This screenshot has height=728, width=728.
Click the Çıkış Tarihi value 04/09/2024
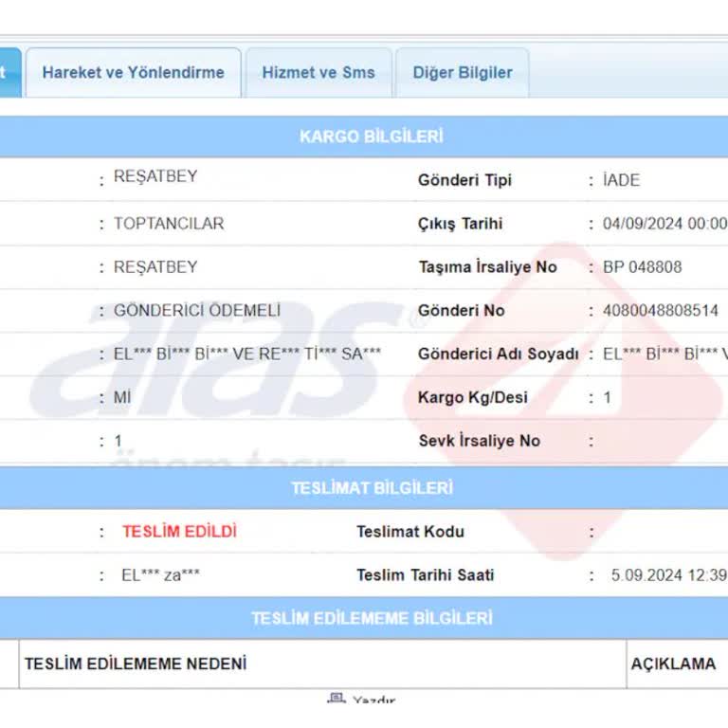pyautogui.click(x=664, y=224)
